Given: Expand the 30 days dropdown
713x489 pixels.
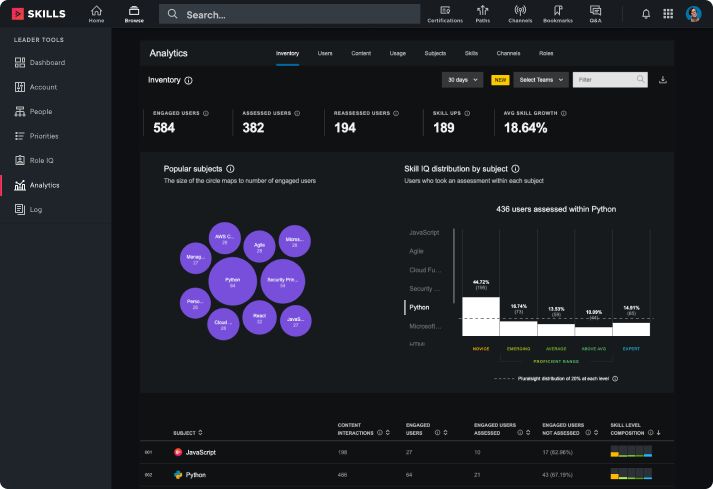Looking at the screenshot, I should (x=462, y=79).
